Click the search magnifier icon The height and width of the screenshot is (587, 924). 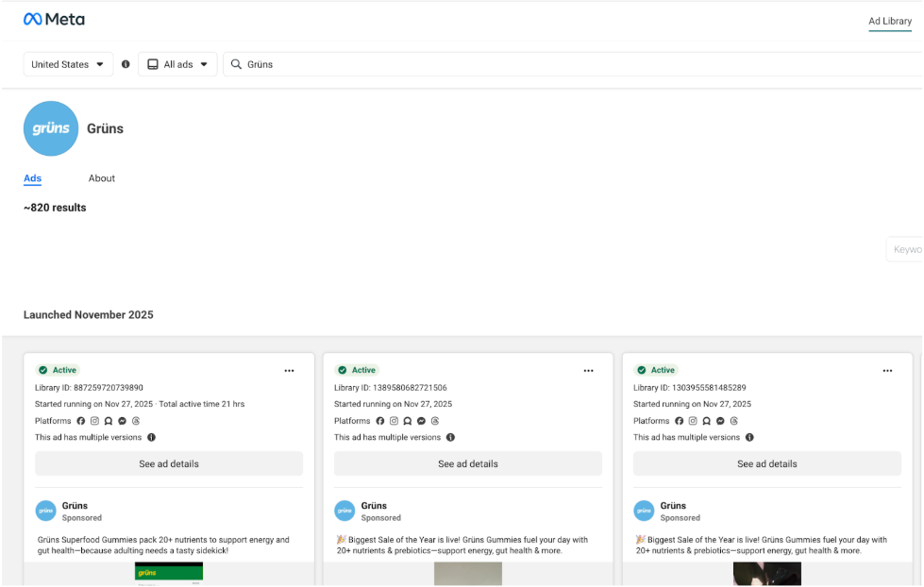(x=236, y=64)
